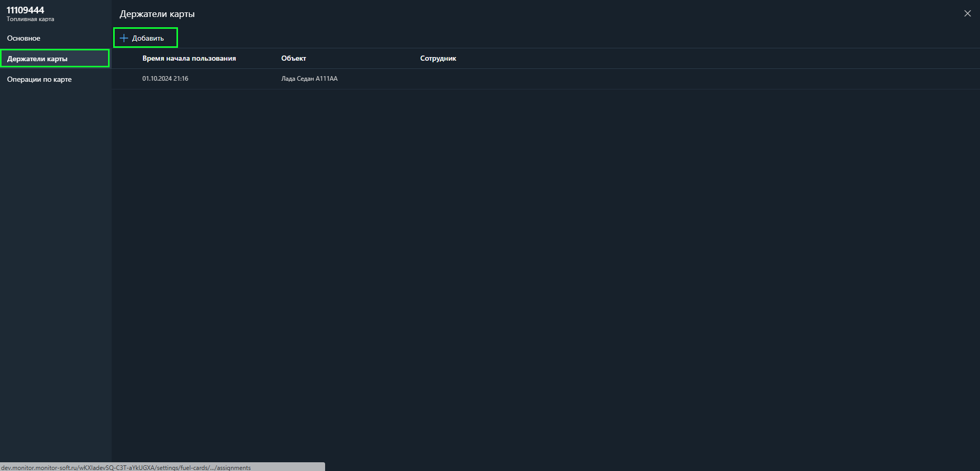Click empty table area below the holder row

514,257
